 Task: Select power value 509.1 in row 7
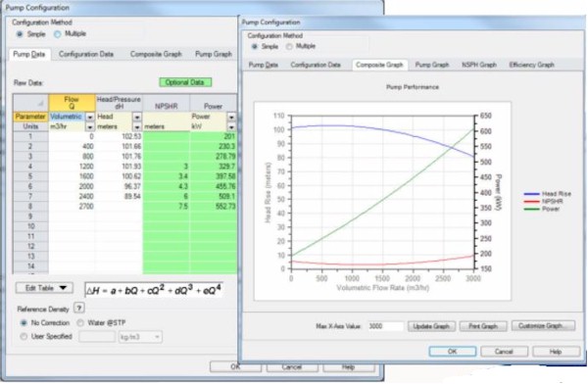pyautogui.click(x=214, y=197)
